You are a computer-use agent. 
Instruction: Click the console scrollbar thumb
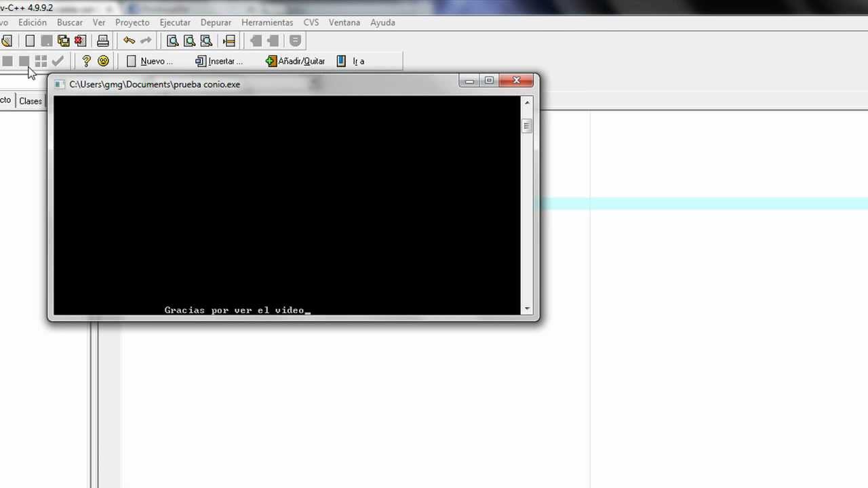527,125
